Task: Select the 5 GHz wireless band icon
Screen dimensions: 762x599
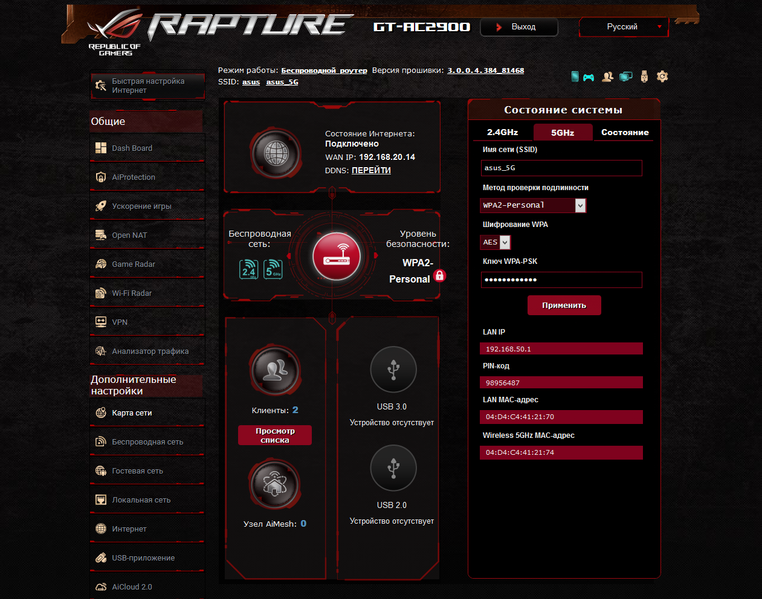Action: 273,269
